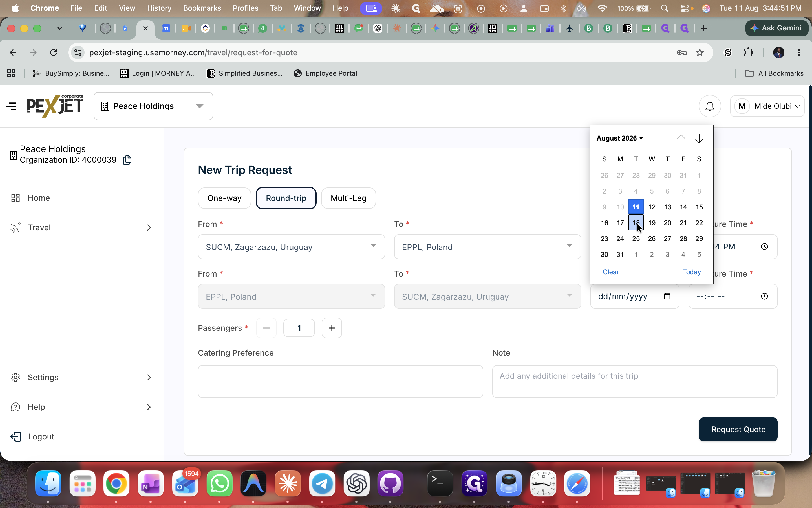812x508 pixels.
Task: Select the One-way trip type
Action: click(224, 198)
